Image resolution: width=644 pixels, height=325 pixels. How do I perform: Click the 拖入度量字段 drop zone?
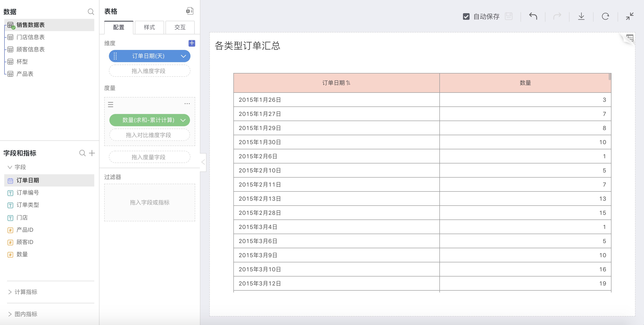[x=149, y=157]
